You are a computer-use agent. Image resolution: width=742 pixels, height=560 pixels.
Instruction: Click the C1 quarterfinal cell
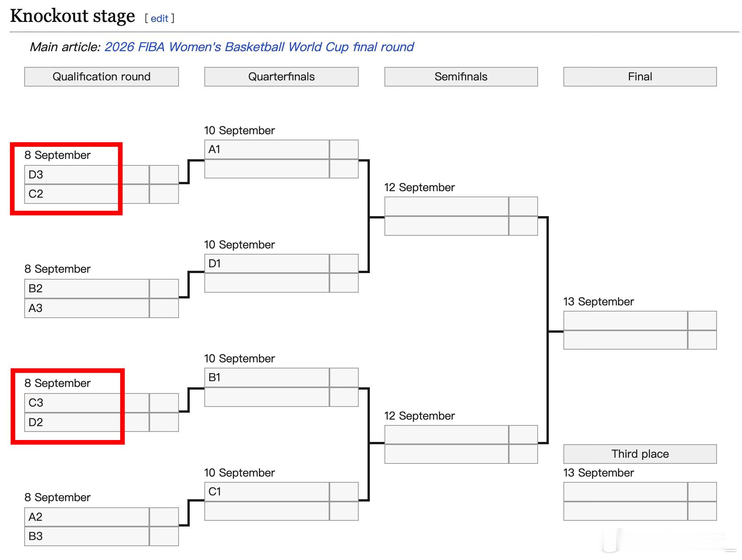tap(266, 492)
